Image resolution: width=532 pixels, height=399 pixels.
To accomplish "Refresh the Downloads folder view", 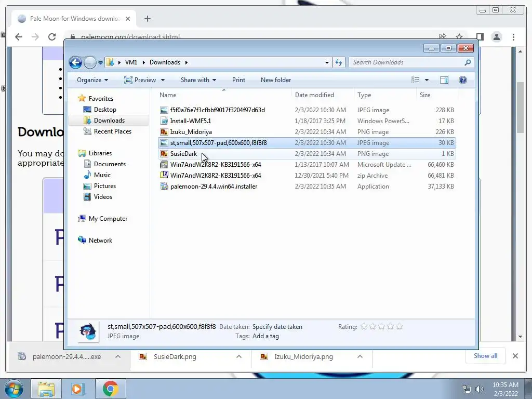I will point(339,62).
